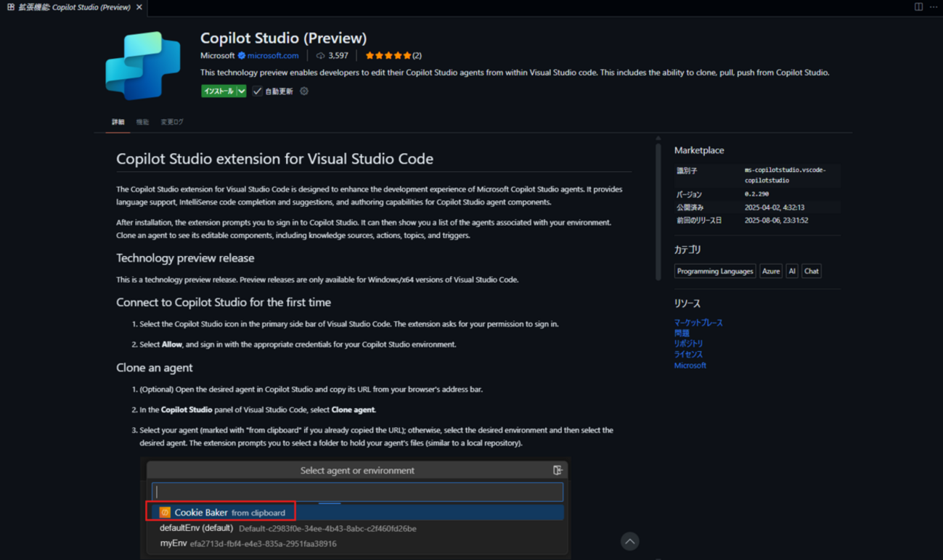Click the Marketplace section heading
This screenshot has height=560, width=943.
tap(699, 150)
